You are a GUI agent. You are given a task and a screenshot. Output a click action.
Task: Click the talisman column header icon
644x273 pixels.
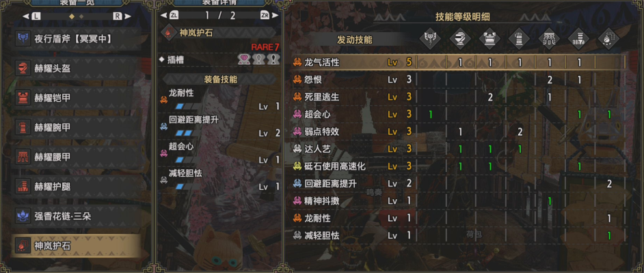coord(609,40)
